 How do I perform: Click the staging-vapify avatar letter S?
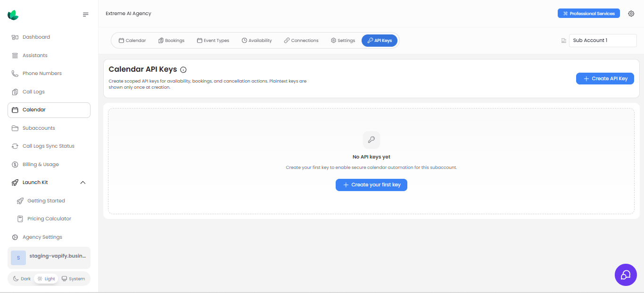tap(18, 258)
